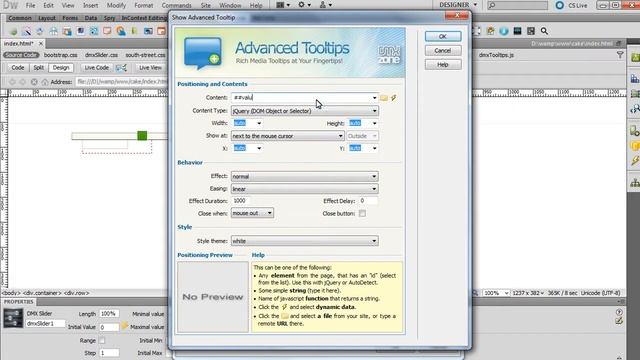This screenshot has width=640, height=360.
Task: Show Source Code of index.html
Action: click(21, 55)
